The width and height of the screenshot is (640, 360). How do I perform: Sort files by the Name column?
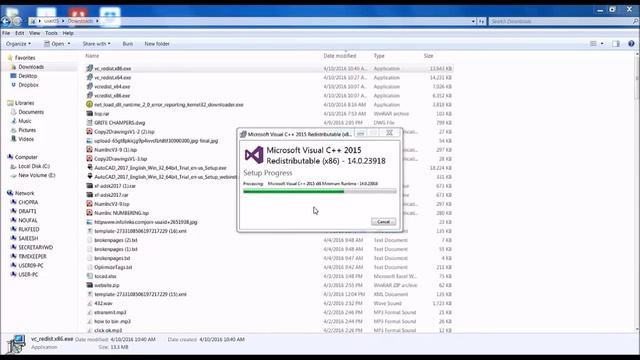point(92,56)
